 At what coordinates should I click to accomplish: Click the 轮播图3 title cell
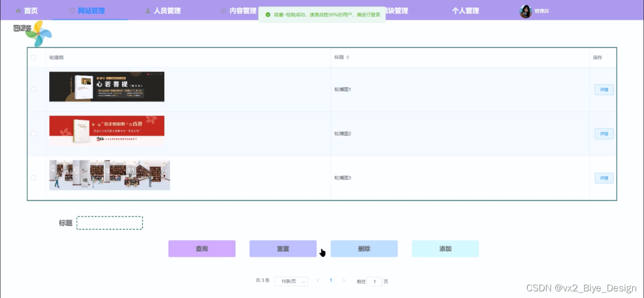click(x=343, y=178)
